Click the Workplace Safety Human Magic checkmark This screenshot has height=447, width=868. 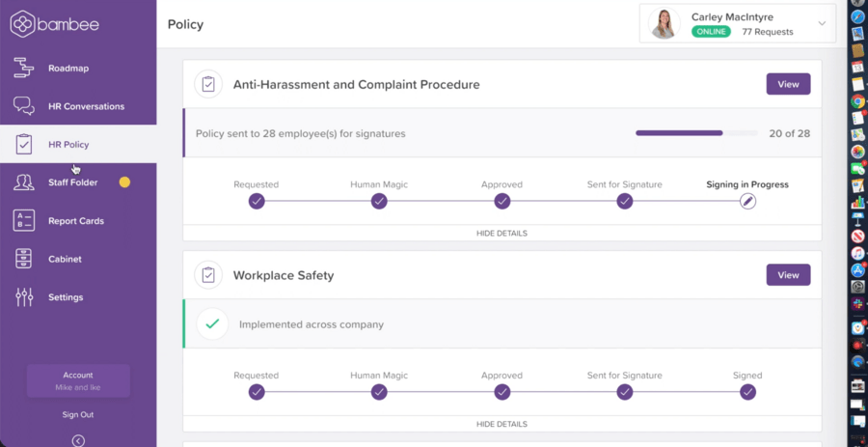pos(379,392)
